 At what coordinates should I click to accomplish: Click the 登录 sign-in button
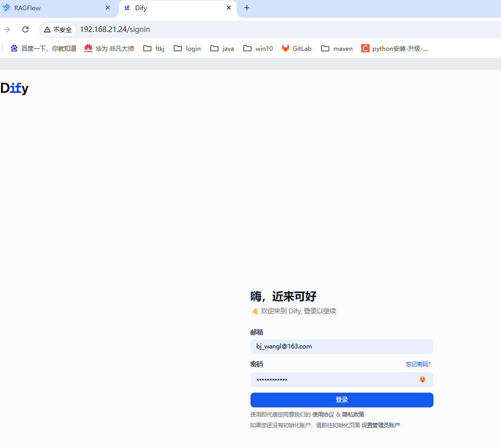341,400
